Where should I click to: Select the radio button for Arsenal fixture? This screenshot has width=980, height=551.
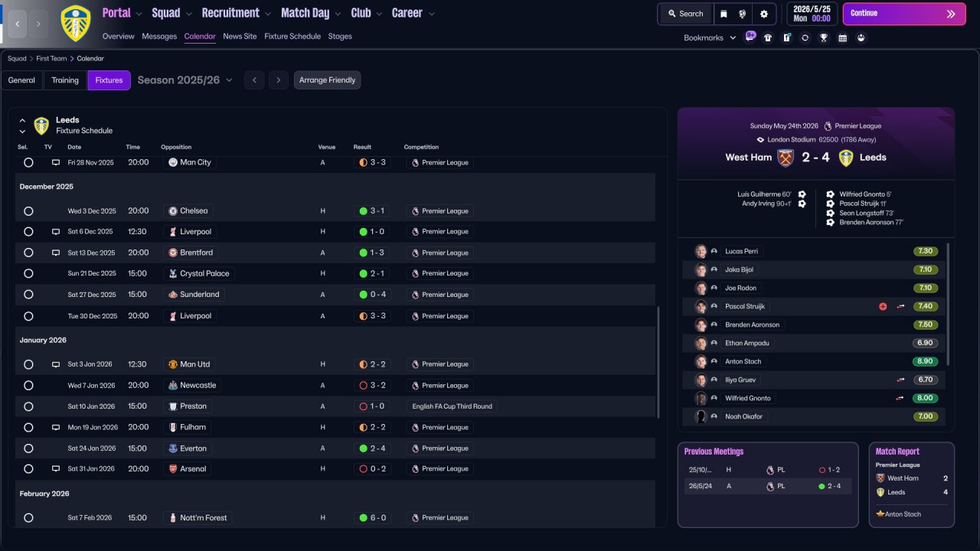pyautogui.click(x=28, y=469)
